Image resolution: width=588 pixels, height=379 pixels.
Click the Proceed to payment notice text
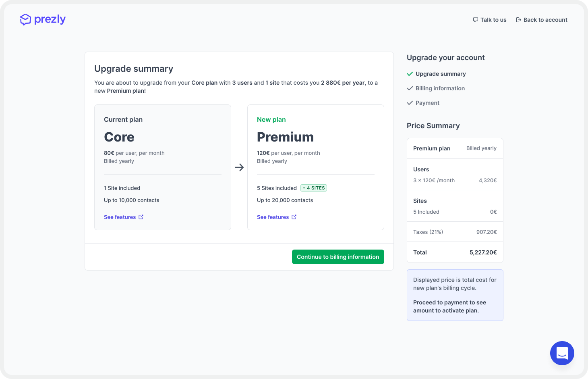(x=449, y=306)
